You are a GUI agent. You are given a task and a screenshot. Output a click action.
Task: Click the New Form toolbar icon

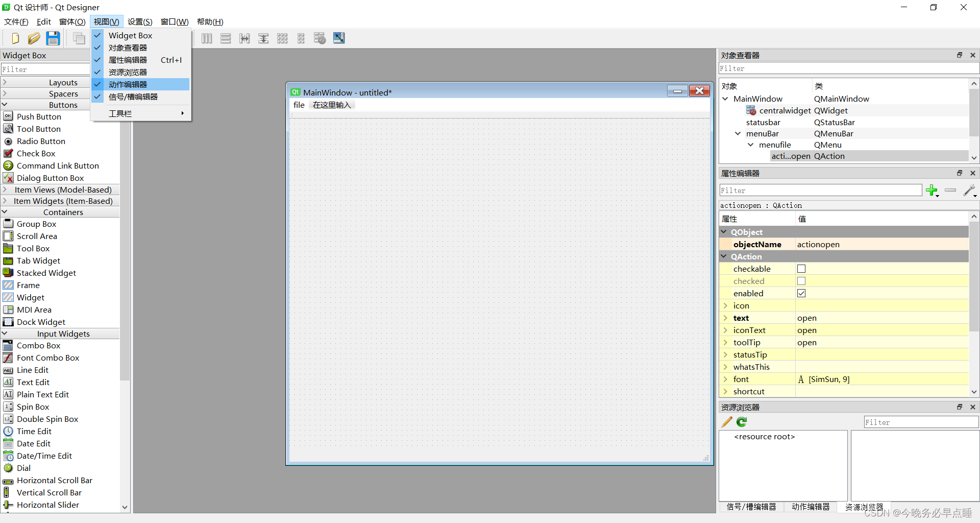click(15, 38)
